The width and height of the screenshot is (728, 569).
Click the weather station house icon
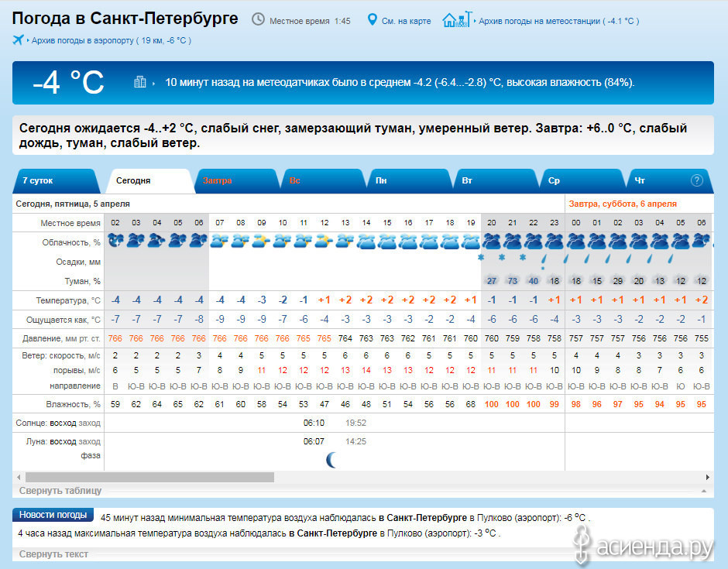457,19
